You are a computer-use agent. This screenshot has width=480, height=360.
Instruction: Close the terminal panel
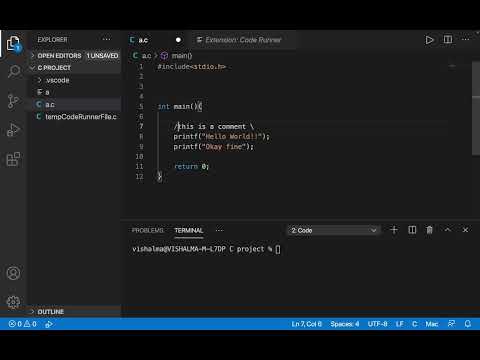[465, 230]
